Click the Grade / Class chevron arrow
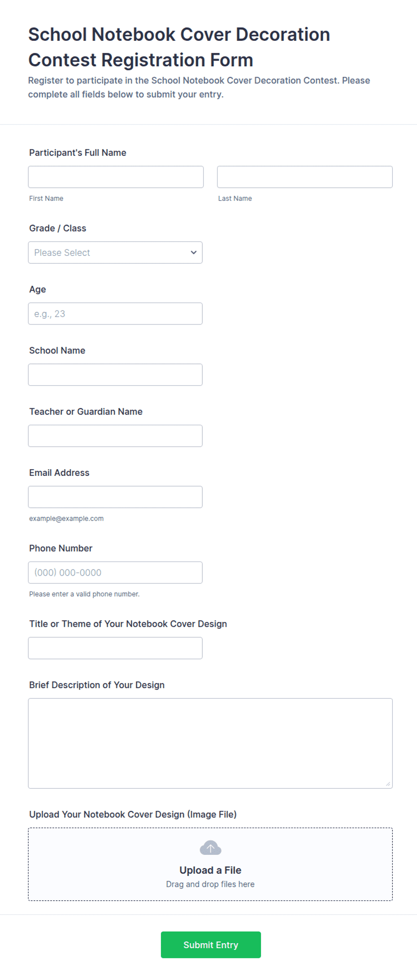 pos(194,252)
